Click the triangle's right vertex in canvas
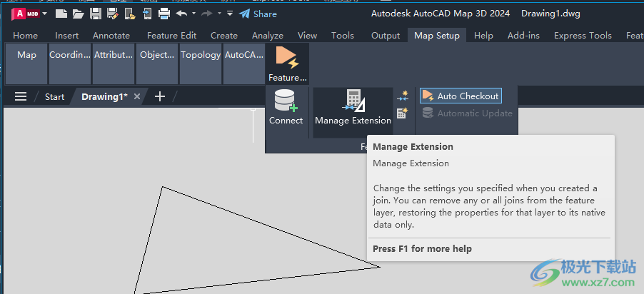 tap(380, 268)
